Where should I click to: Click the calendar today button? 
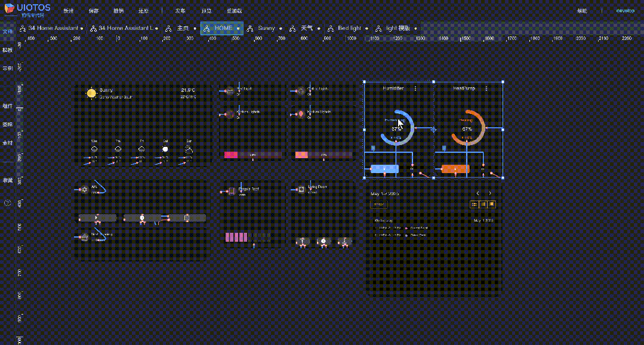pyautogui.click(x=378, y=205)
